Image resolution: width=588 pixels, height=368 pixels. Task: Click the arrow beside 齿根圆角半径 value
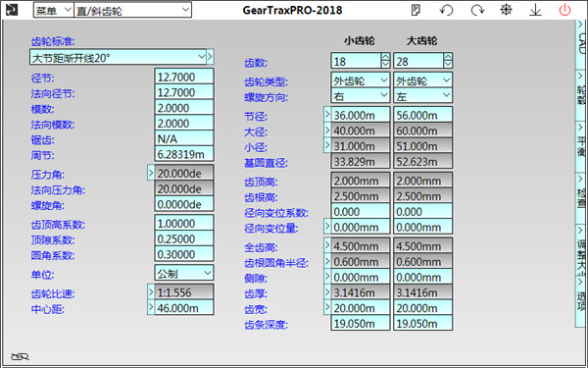click(327, 261)
